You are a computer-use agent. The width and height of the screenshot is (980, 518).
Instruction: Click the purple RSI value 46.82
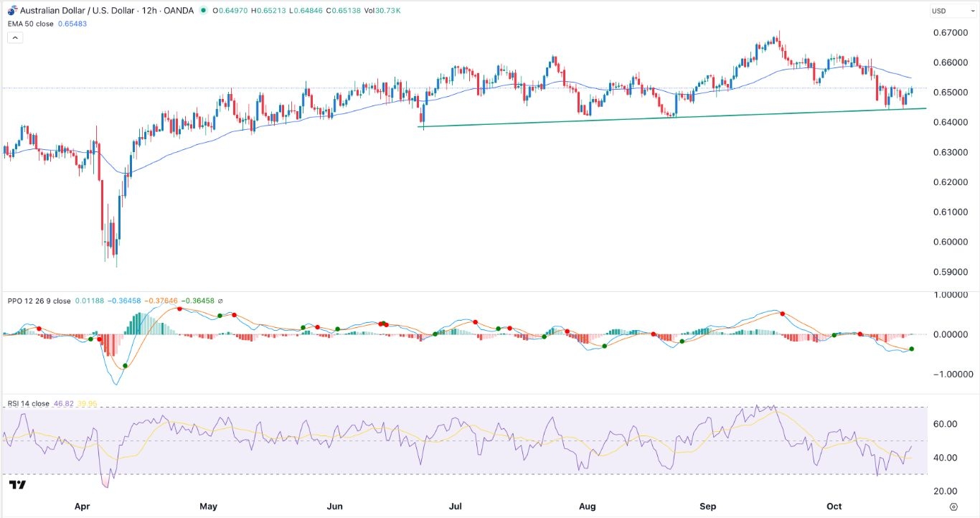pos(65,404)
